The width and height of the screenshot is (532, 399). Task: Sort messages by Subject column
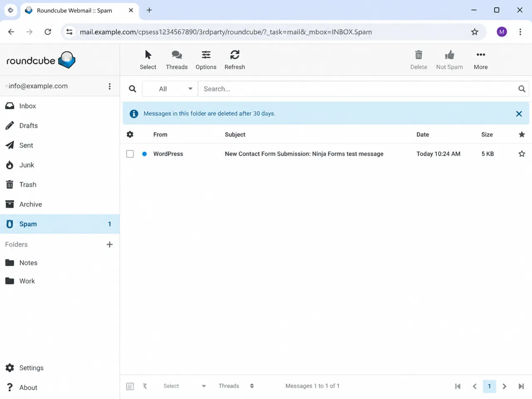coord(235,135)
